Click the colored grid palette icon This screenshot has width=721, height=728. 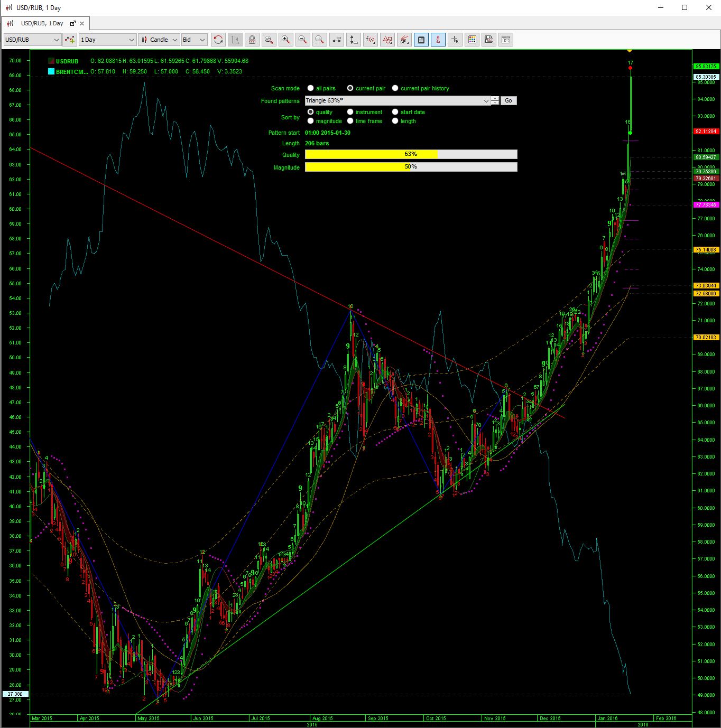point(472,40)
